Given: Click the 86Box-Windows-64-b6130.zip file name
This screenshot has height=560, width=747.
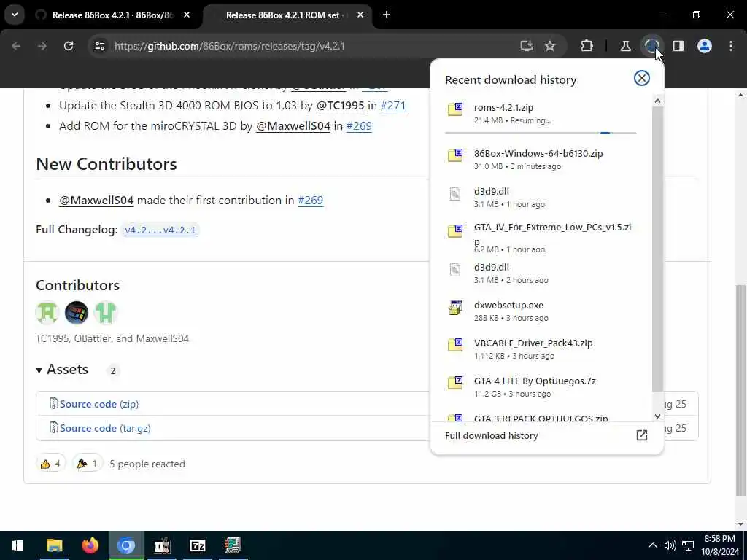Looking at the screenshot, I should point(538,153).
